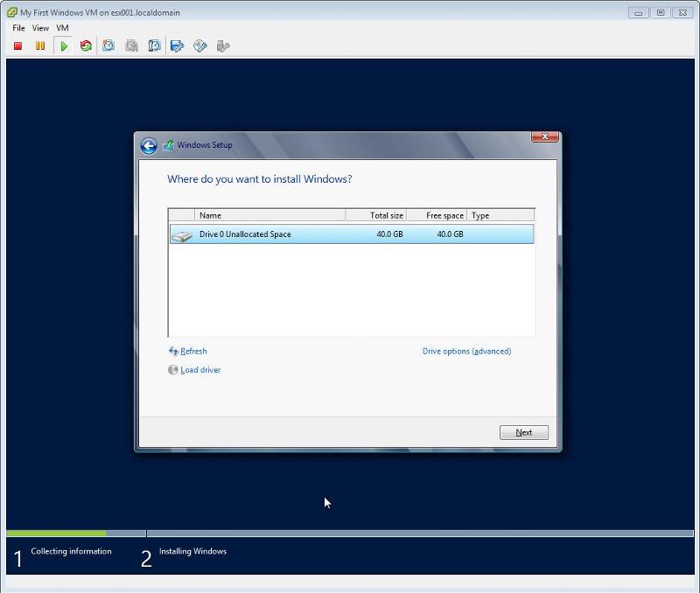Image resolution: width=700 pixels, height=593 pixels.
Task: Click the green setup progress bar
Action: coord(56,534)
